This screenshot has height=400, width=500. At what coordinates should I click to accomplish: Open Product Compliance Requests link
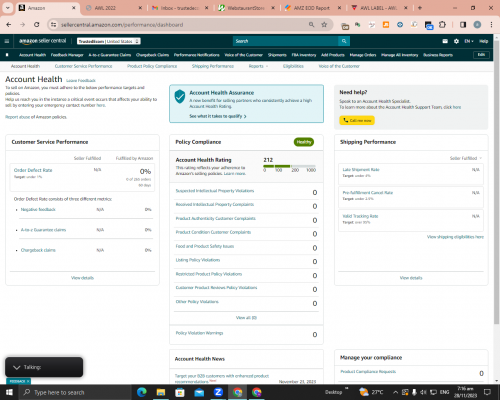tap(368, 372)
